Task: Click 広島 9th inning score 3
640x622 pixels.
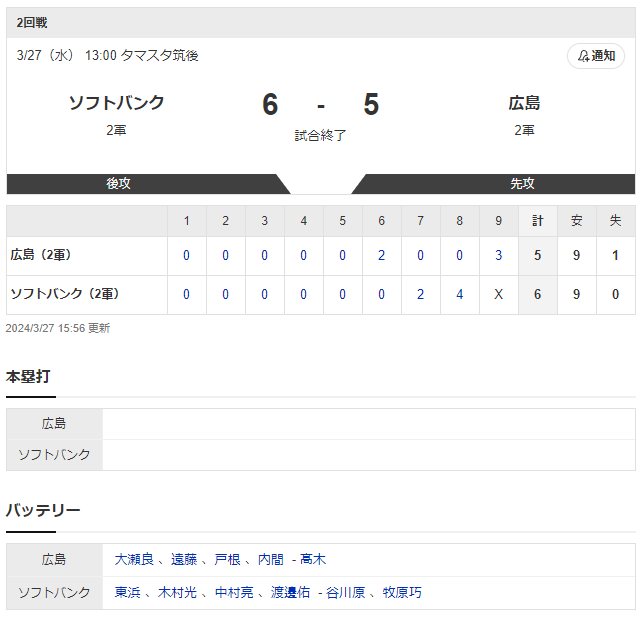Action: pyautogui.click(x=499, y=255)
